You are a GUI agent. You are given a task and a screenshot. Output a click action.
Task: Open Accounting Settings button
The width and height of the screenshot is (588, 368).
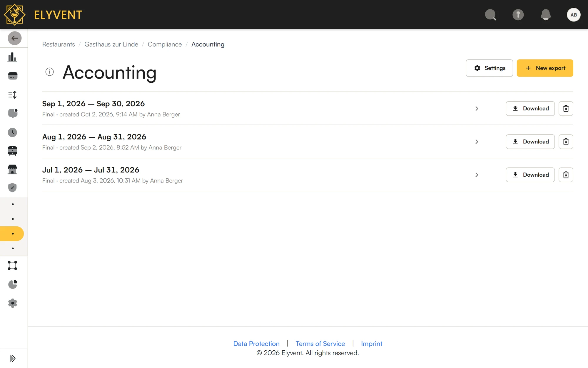click(x=489, y=68)
